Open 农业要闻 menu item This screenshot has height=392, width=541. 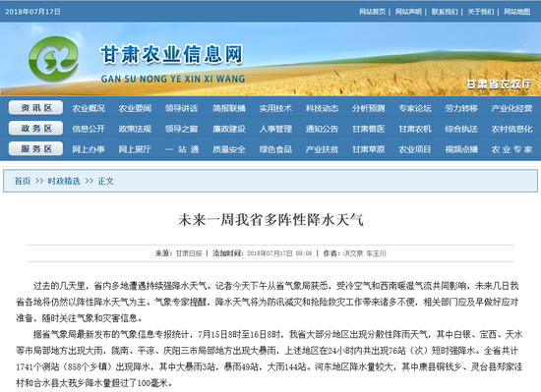135,108
